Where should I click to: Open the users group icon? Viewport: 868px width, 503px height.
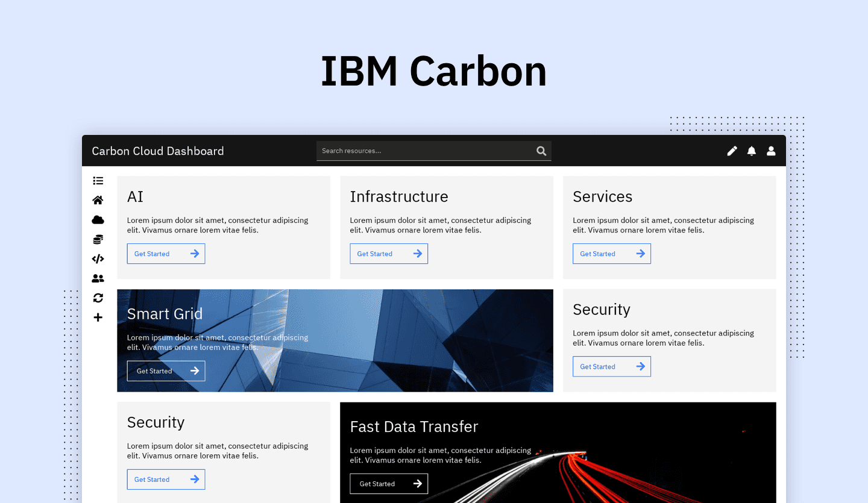click(98, 278)
